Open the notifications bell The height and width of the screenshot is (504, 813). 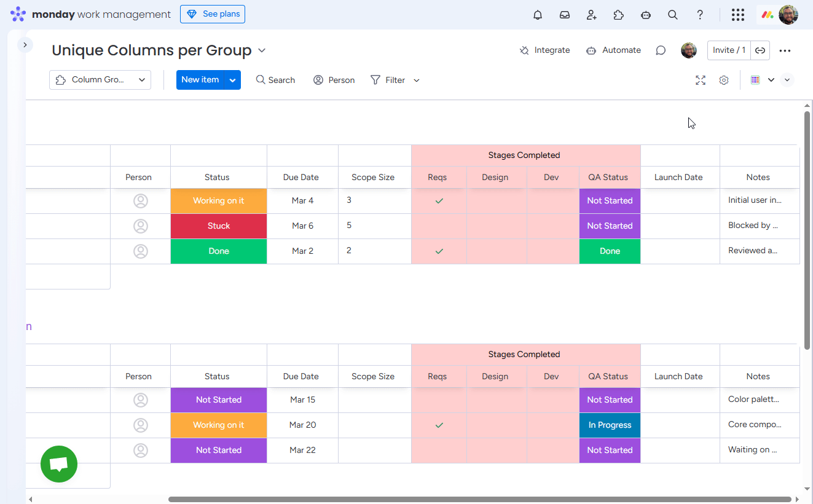click(538, 15)
